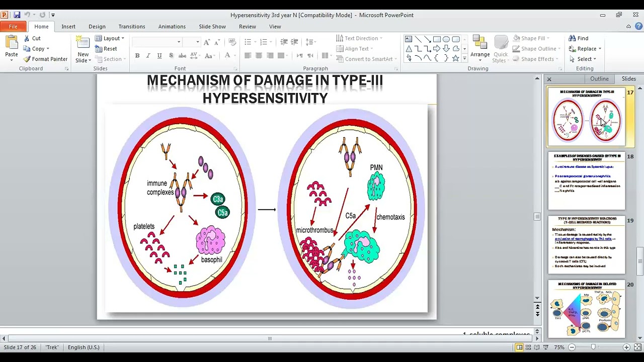Decrease list indent level

click(x=284, y=42)
